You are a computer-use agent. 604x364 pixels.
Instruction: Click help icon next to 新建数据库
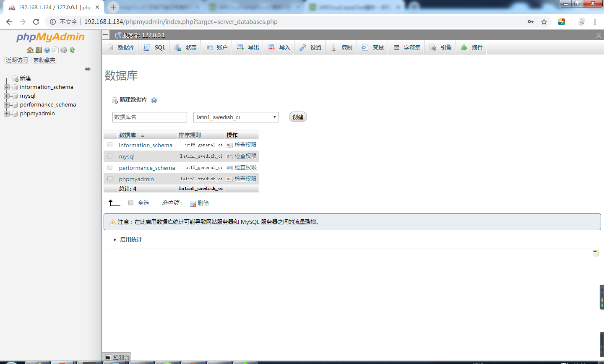[154, 100]
